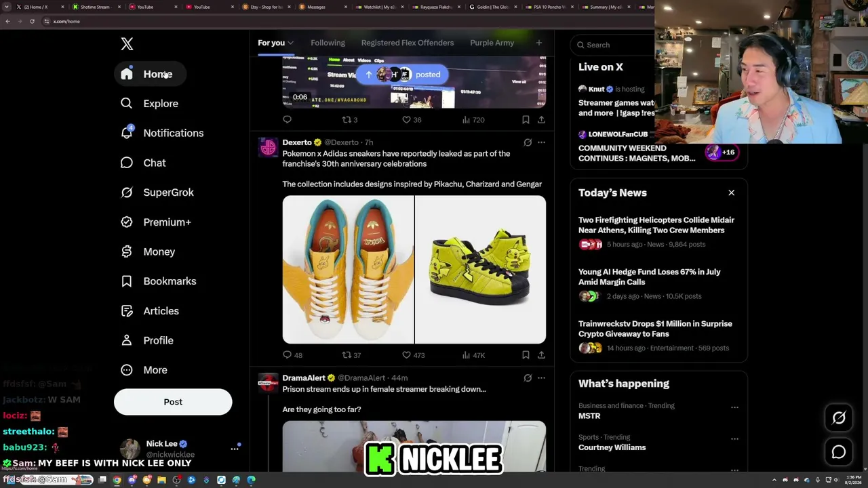Reload the page in the browser toolbar

pyautogui.click(x=32, y=21)
